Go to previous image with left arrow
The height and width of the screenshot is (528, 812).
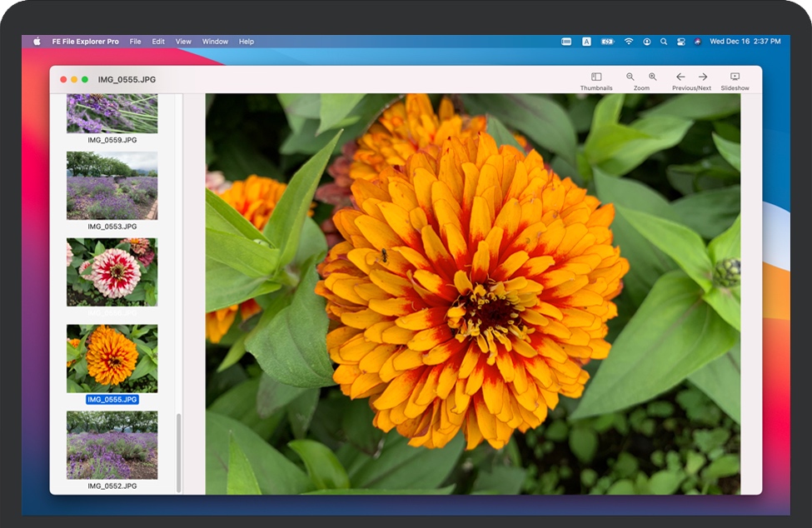point(680,77)
